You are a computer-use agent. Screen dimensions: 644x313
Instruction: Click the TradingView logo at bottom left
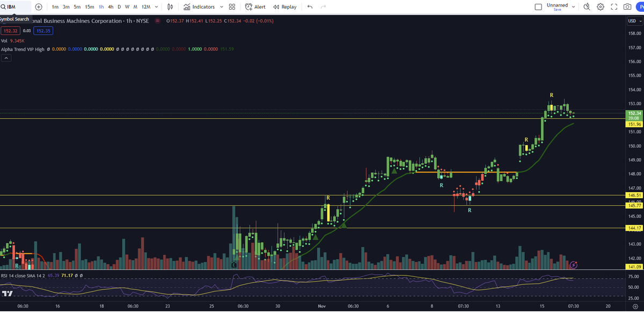click(7, 294)
